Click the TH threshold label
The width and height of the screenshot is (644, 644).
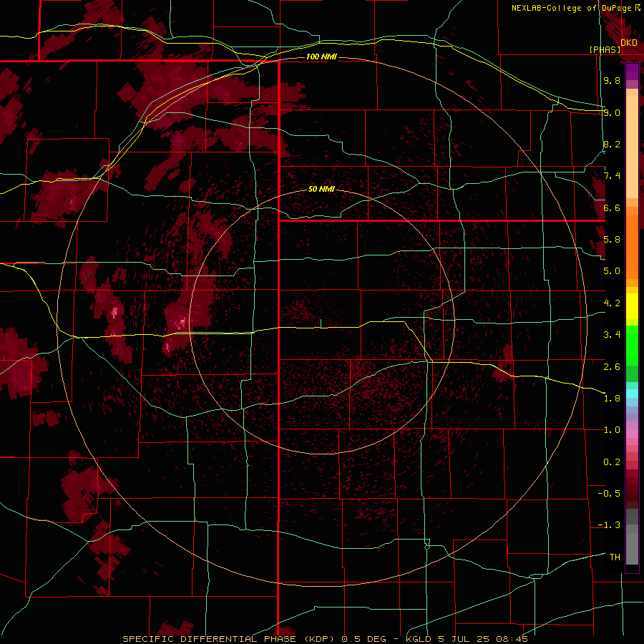coord(615,557)
